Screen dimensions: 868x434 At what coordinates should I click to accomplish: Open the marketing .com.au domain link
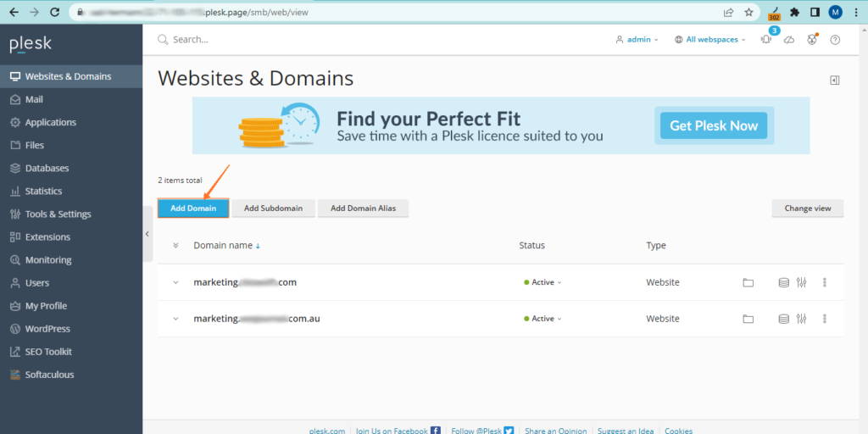(x=257, y=319)
